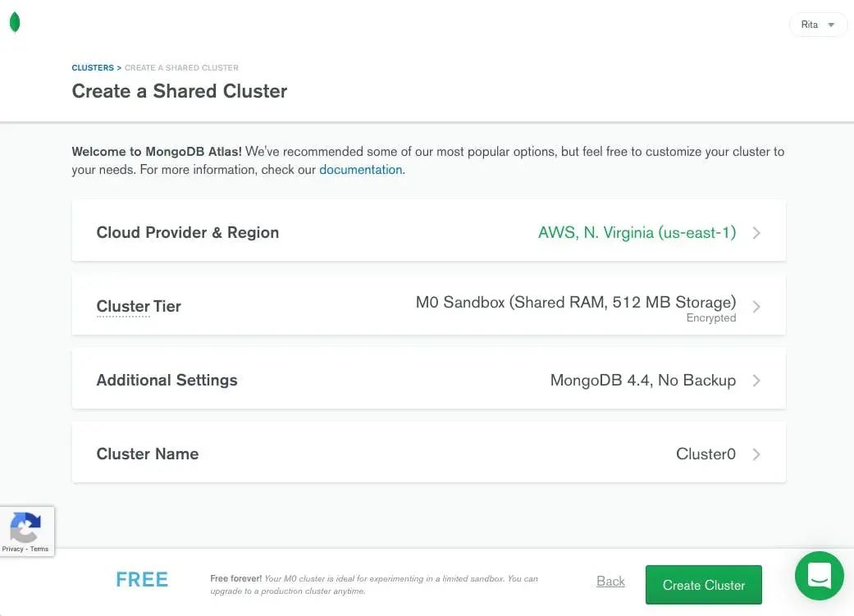Click the FREE pricing label
854x616 pixels.
142,580
